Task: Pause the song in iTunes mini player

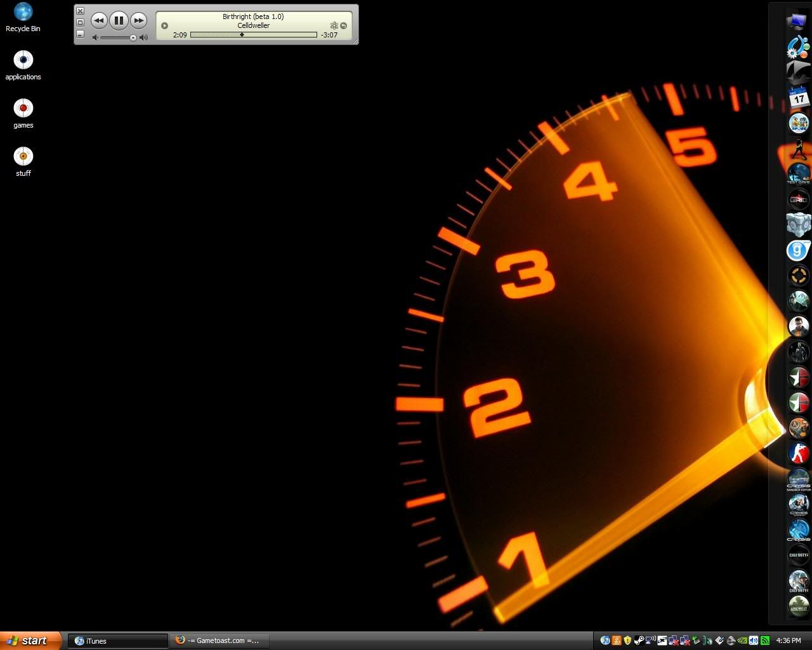Action: pos(119,20)
